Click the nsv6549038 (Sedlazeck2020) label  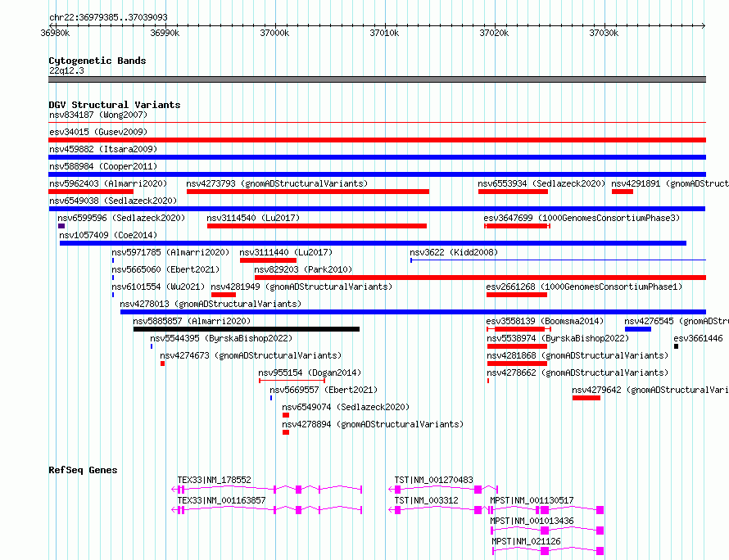(113, 201)
